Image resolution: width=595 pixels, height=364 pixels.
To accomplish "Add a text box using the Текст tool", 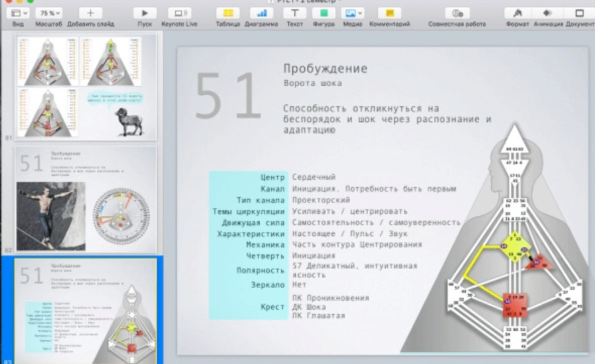I will pyautogui.click(x=295, y=14).
